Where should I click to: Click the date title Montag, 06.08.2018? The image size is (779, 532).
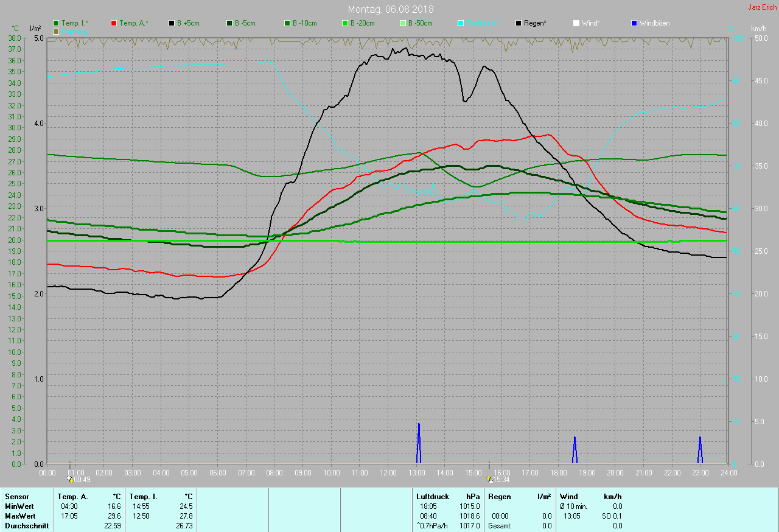coord(391,10)
